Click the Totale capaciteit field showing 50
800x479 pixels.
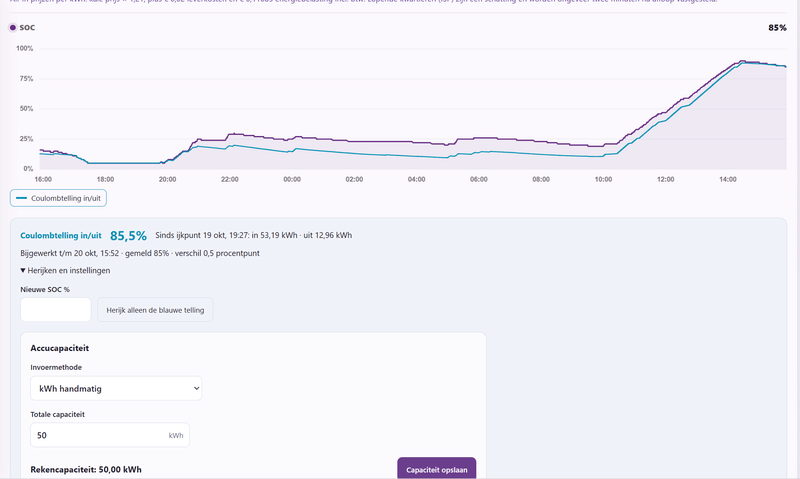pyautogui.click(x=110, y=435)
